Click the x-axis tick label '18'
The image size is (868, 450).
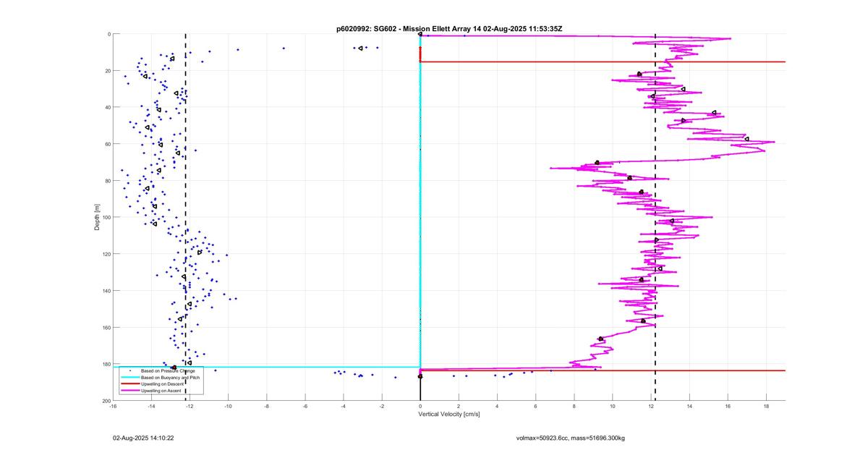tap(766, 406)
